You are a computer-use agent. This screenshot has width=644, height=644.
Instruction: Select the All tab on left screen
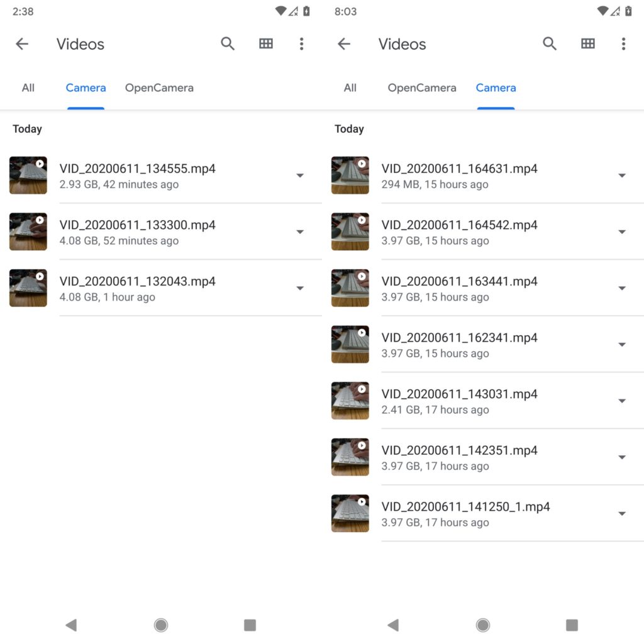28,88
